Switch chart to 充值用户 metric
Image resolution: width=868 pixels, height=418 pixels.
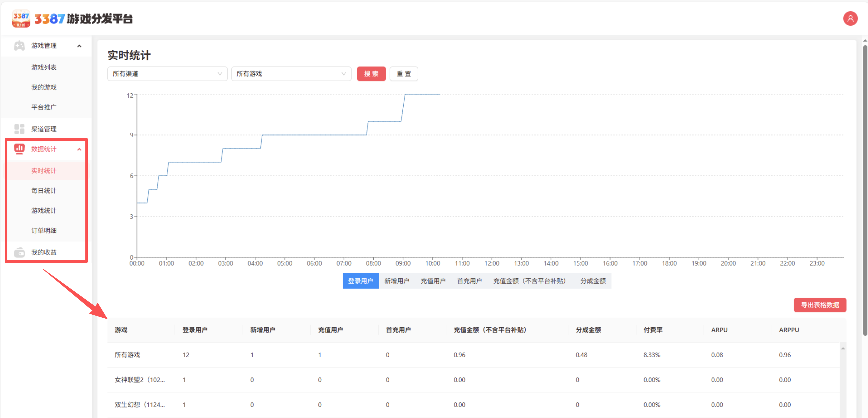[433, 281]
